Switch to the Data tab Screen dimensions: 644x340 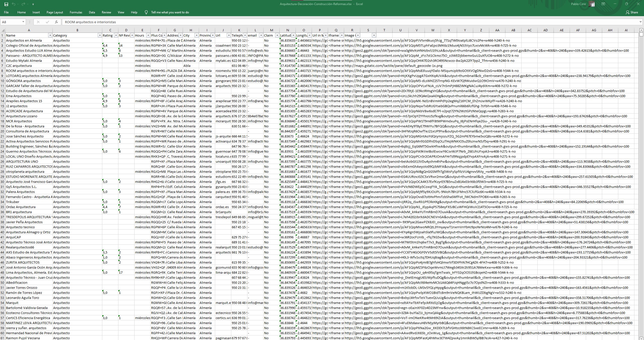92,12
